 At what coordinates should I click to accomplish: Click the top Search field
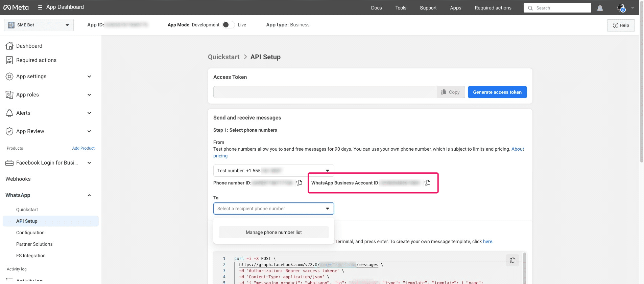tap(557, 8)
